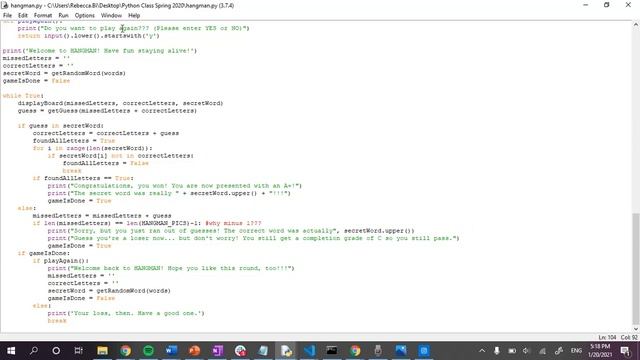Open OneNote from the taskbar
This screenshot has height=360, width=640.
(x=217, y=351)
